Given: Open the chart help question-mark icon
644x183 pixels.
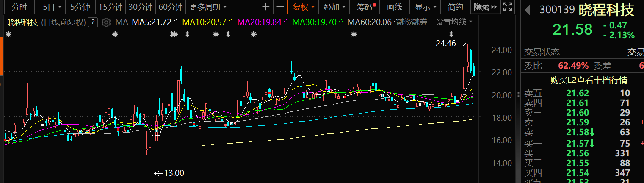Looking at the screenshot, I should pyautogui.click(x=94, y=22).
